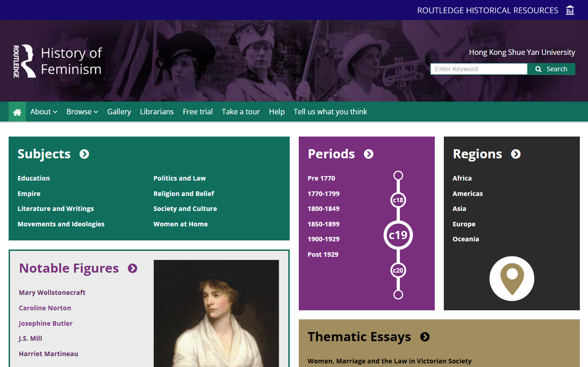Click the Routledge History of Feminism logo

(58, 61)
